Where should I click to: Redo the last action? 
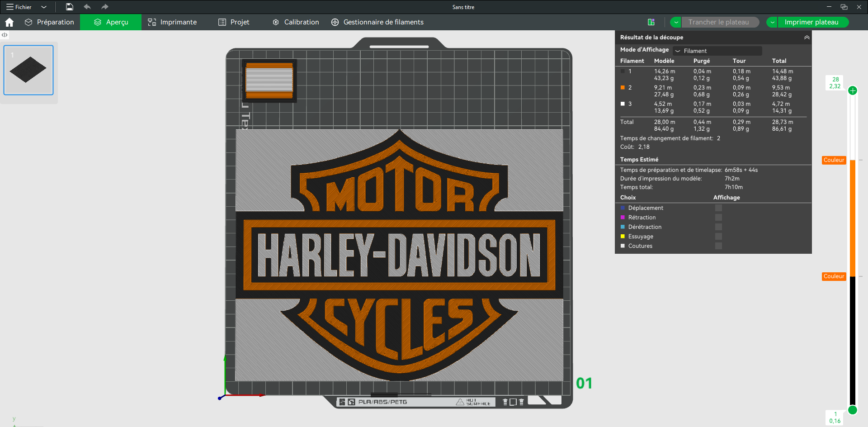click(x=105, y=7)
